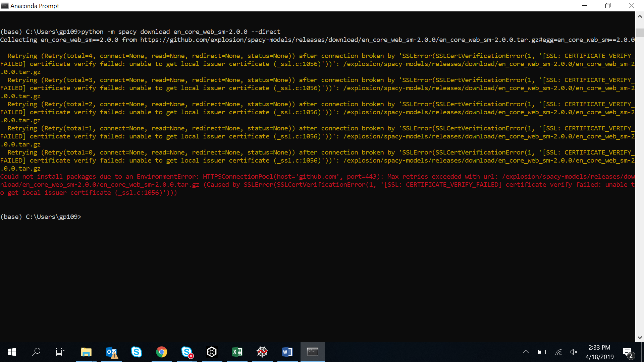Click the 'Collecting en_core_web_sm==2.0.0' line
The image size is (644, 362).
317,40
